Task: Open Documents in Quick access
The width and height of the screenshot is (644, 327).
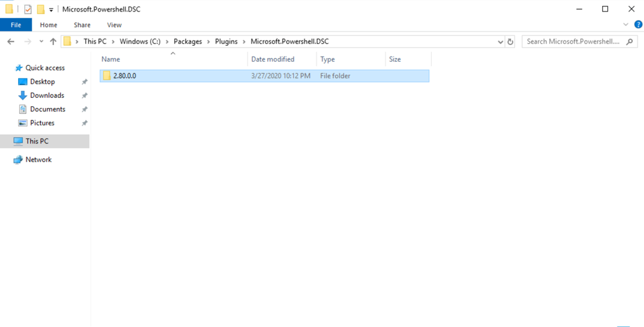Action: click(48, 109)
